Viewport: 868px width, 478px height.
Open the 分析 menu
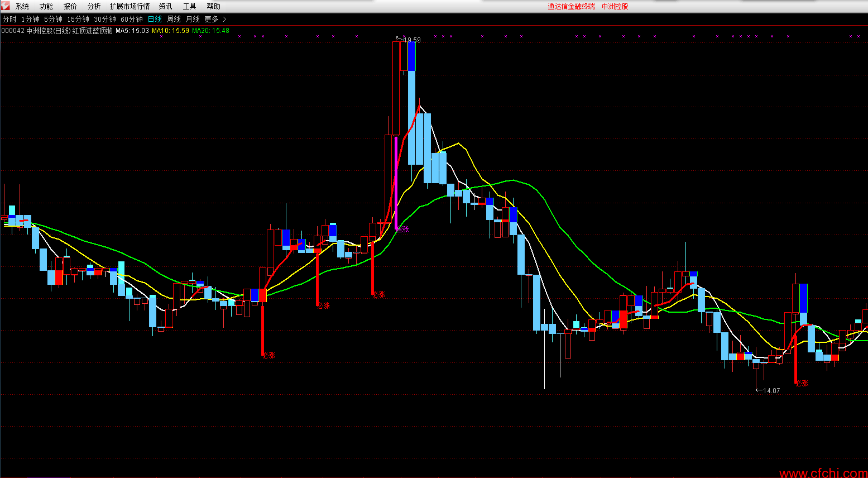click(94, 7)
